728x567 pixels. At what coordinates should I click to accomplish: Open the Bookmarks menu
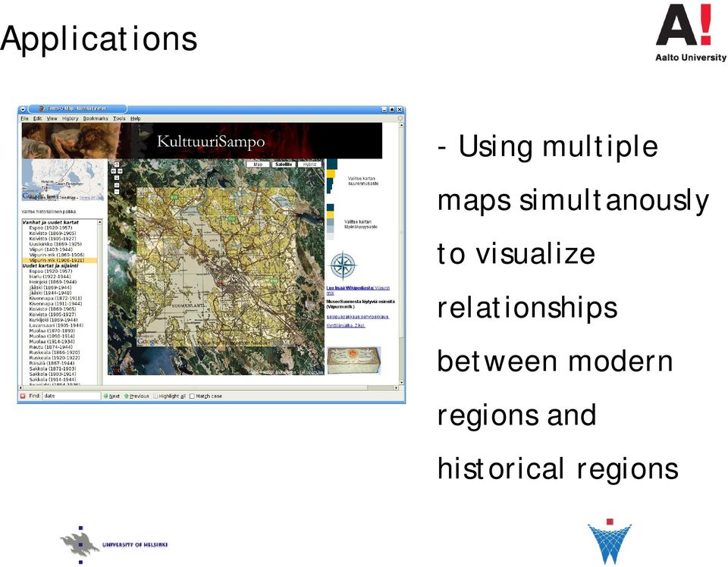click(x=96, y=118)
